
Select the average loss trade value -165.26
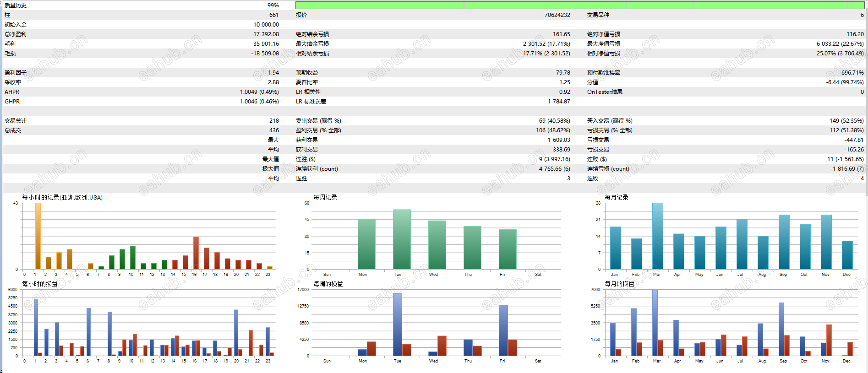[854, 150]
